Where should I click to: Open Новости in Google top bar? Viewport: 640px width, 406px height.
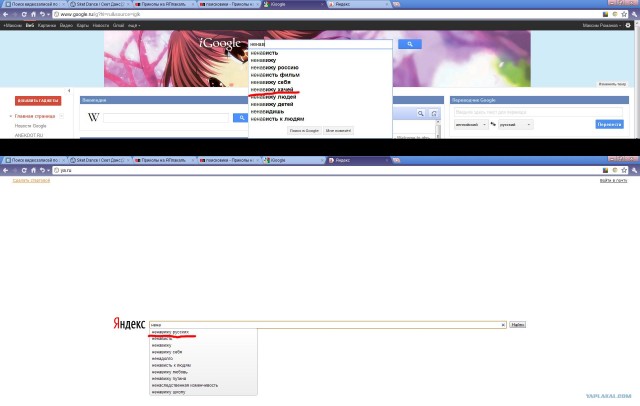(x=101, y=25)
